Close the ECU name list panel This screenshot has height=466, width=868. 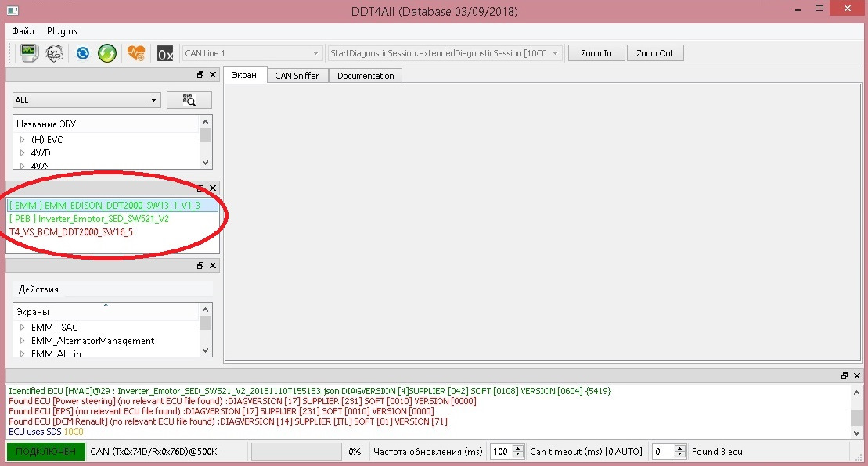click(213, 74)
